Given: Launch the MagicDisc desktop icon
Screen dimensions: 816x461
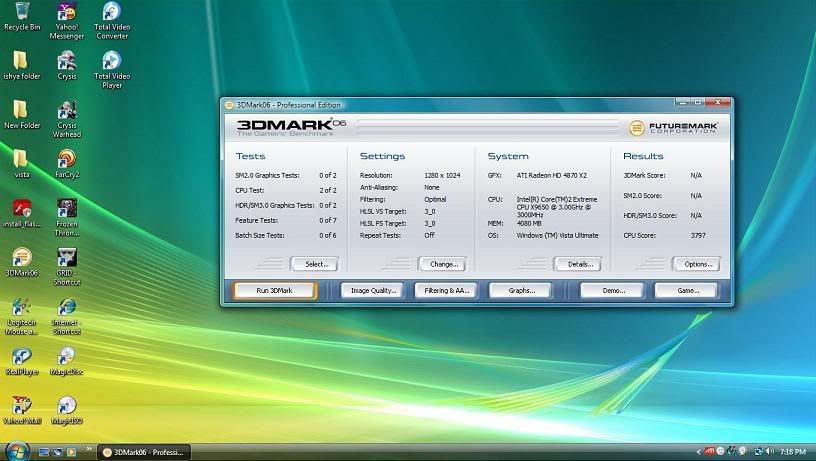Looking at the screenshot, I should (x=66, y=356).
